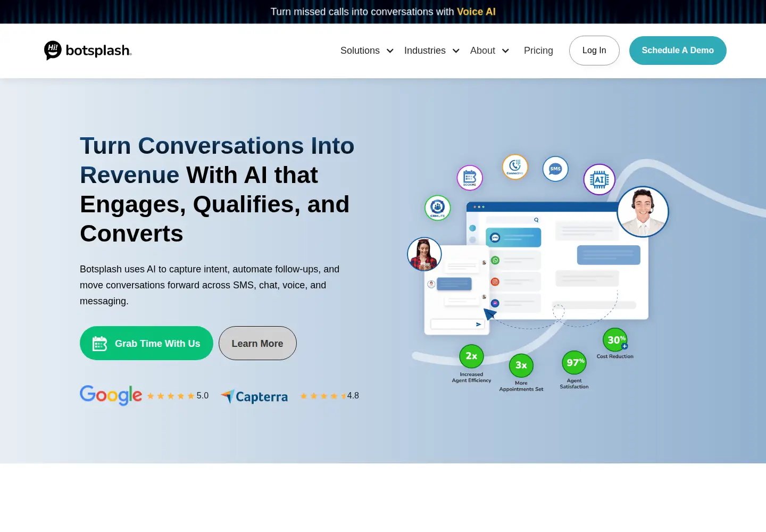Viewport: 766px width, 532px height.
Task: Open the Voice AI link in the top banner
Action: (x=476, y=12)
